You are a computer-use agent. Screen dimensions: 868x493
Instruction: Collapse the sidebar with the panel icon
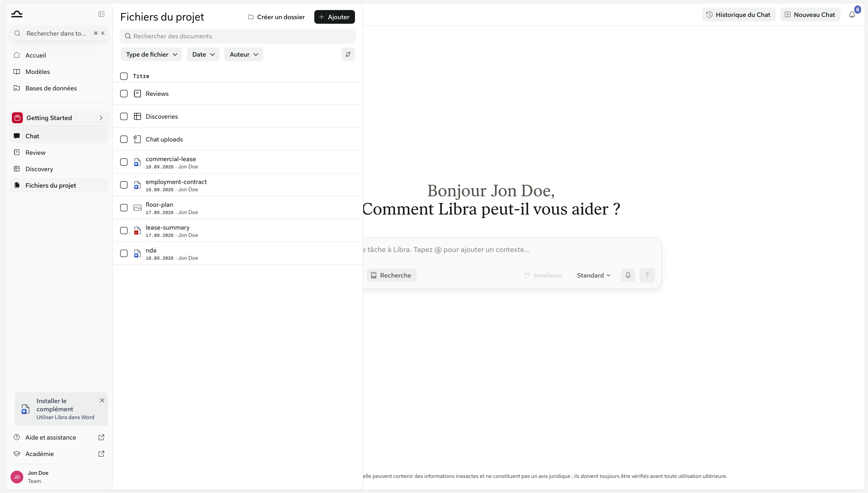pos(101,14)
